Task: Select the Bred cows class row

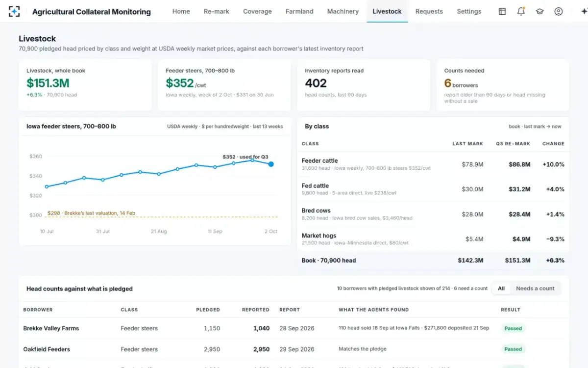Action: coord(433,214)
